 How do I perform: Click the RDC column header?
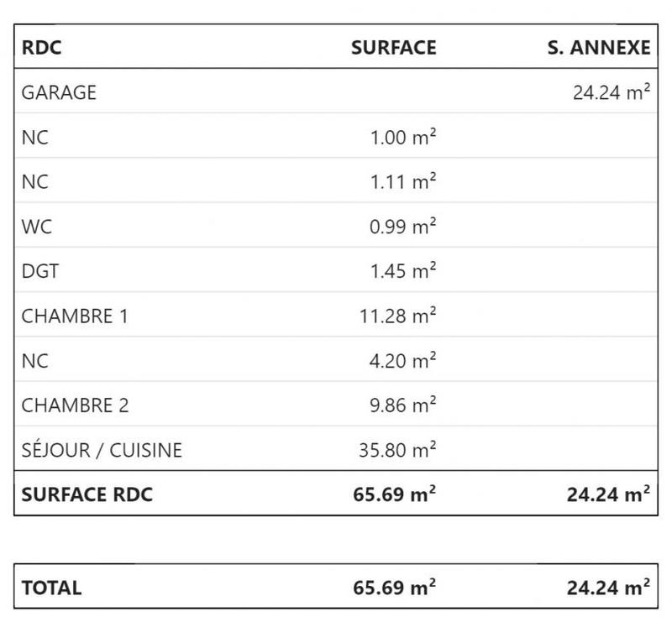[41, 48]
